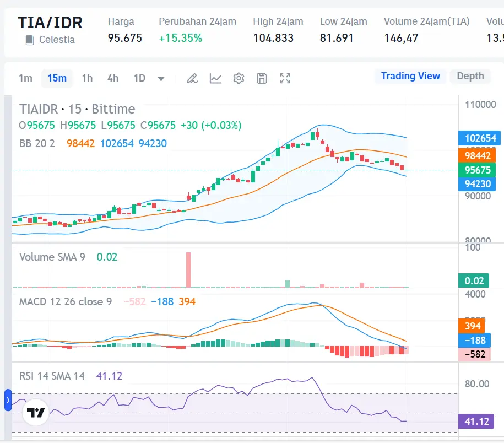Select the 1m interval
504x443 pixels.
(x=25, y=78)
